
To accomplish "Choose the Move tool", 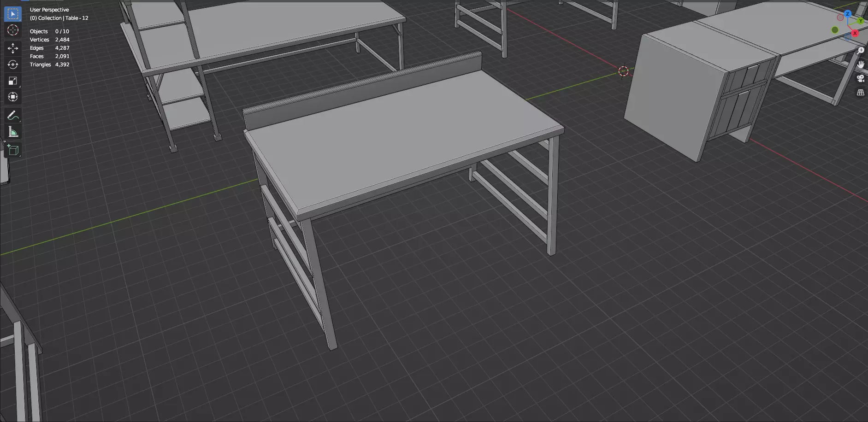I will 13,48.
